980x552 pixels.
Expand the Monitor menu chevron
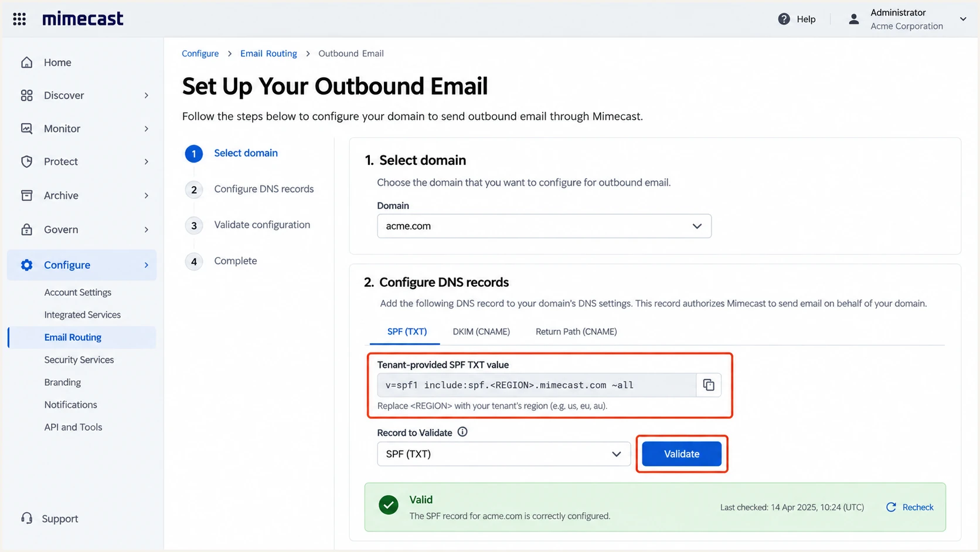click(146, 128)
